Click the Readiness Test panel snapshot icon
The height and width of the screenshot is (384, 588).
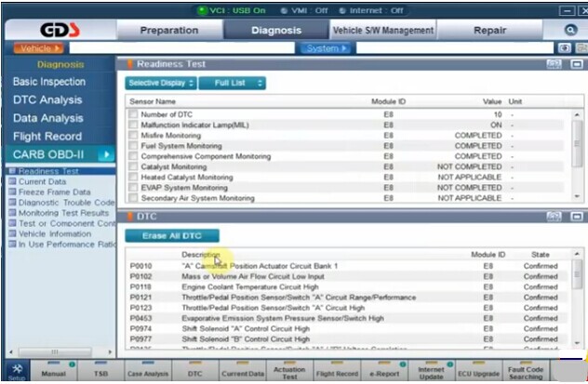[554, 64]
